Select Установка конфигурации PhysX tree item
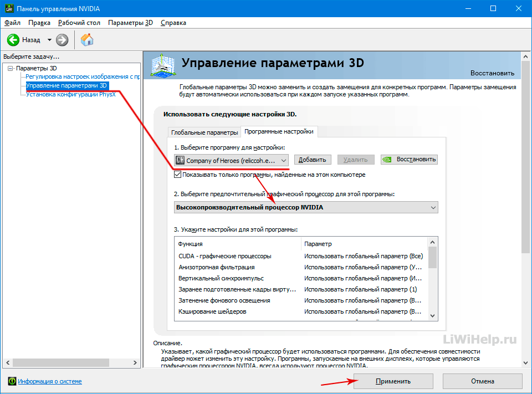This screenshot has width=532, height=394. pos(70,94)
